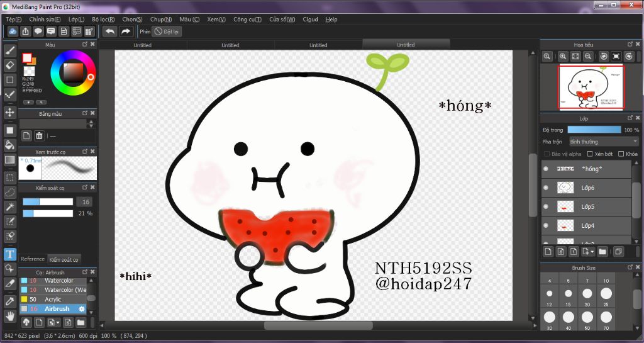Select the Bucket fill tool
The image size is (644, 343).
pos(10,145)
